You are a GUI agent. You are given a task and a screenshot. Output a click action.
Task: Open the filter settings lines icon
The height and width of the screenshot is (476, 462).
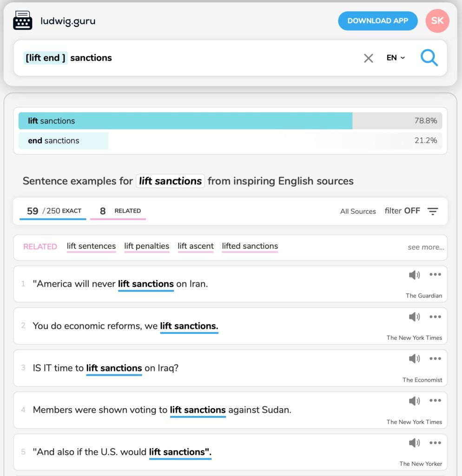tap(433, 211)
